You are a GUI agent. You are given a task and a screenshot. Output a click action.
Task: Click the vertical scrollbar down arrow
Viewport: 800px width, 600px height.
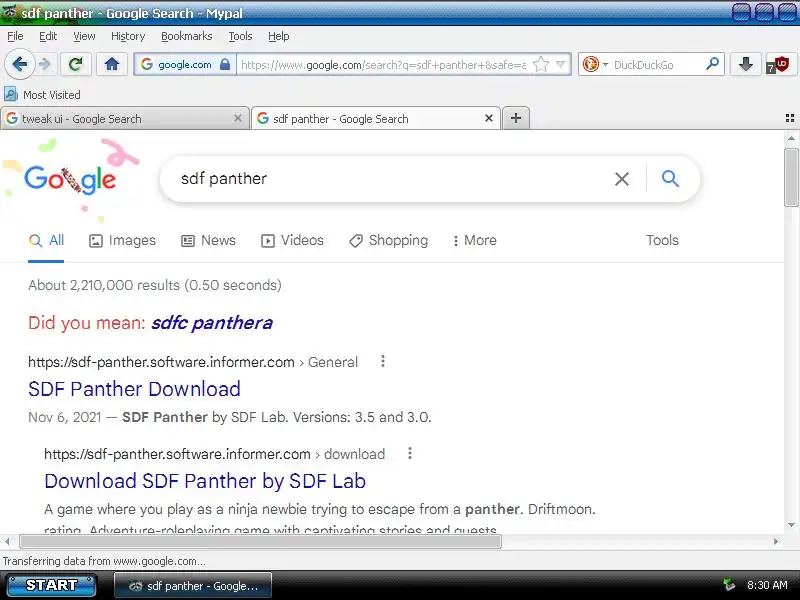pyautogui.click(x=791, y=525)
